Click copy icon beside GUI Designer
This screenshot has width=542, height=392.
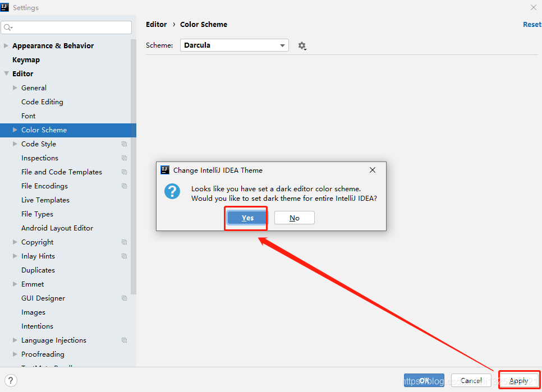click(x=124, y=298)
